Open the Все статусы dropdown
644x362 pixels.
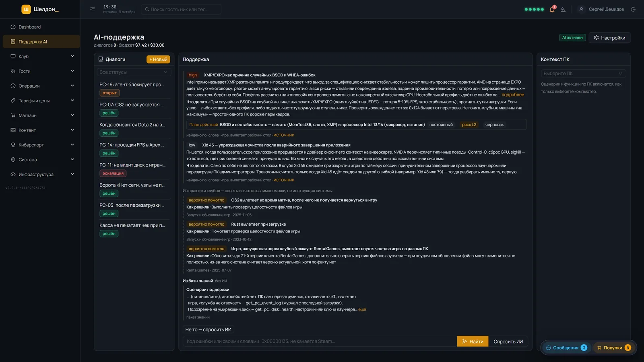(x=134, y=72)
